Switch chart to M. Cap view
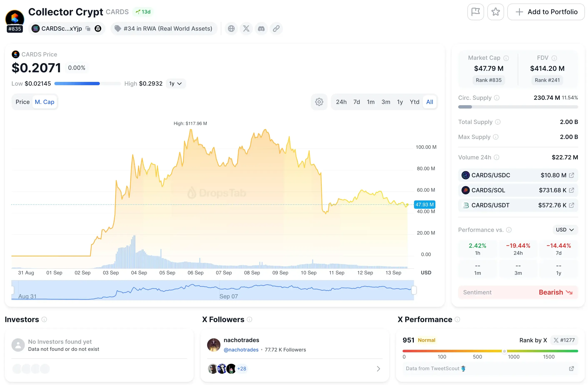Screen dimensions: 588x385 [44, 102]
